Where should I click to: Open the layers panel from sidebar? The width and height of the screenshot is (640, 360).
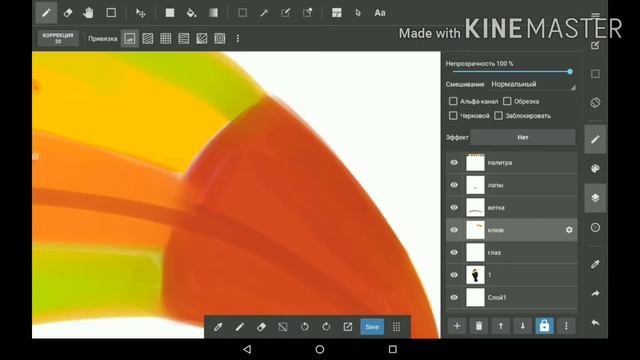coord(595,198)
